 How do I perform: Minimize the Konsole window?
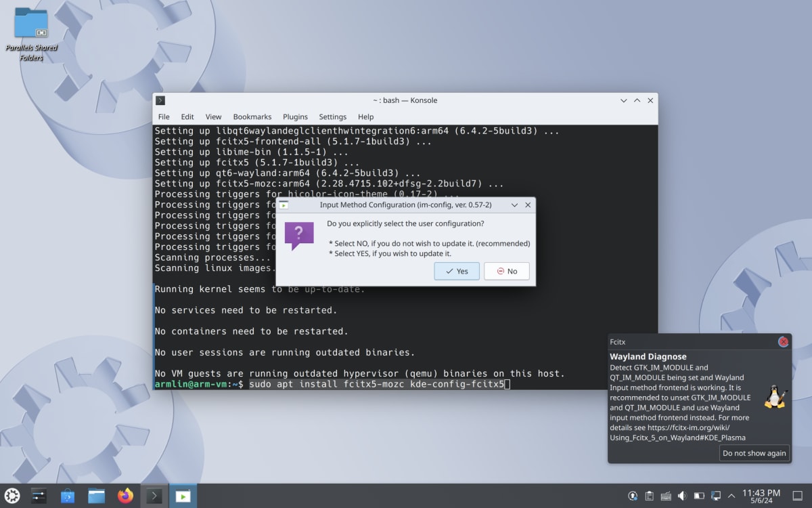click(x=624, y=100)
